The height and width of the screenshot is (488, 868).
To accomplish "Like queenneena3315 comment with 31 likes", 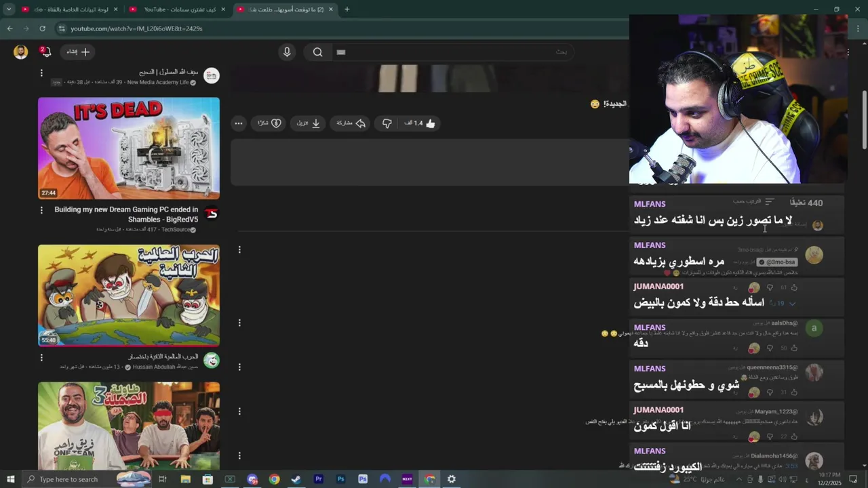I will pos(794,392).
